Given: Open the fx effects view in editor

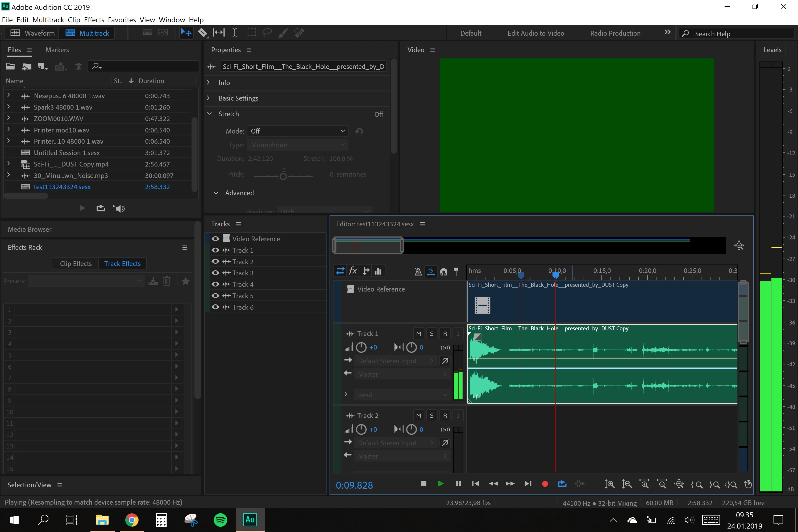Looking at the screenshot, I should (353, 271).
